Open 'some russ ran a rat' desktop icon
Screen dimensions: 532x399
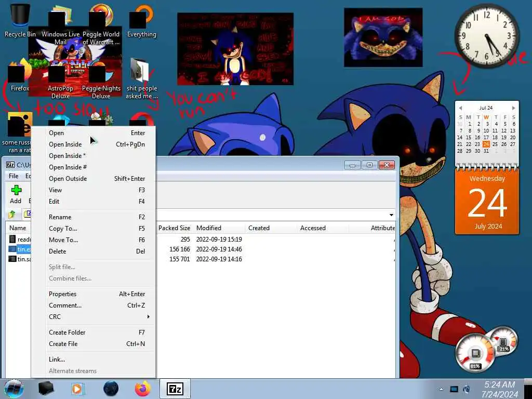point(16,133)
